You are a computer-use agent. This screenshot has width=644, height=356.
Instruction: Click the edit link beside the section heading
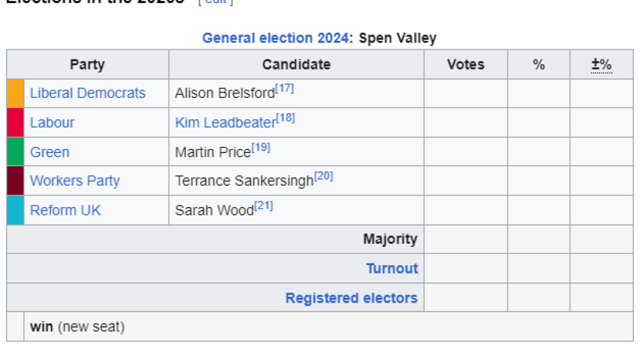[x=215, y=2]
